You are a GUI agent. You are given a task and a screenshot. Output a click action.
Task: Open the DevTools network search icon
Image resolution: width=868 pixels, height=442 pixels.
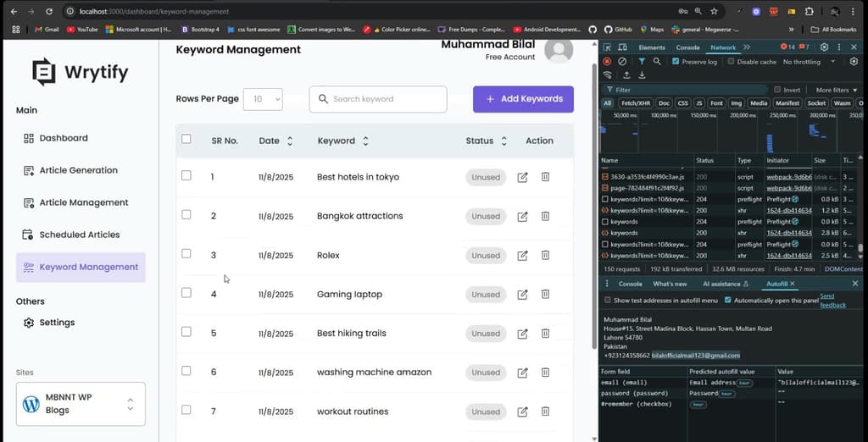point(656,62)
